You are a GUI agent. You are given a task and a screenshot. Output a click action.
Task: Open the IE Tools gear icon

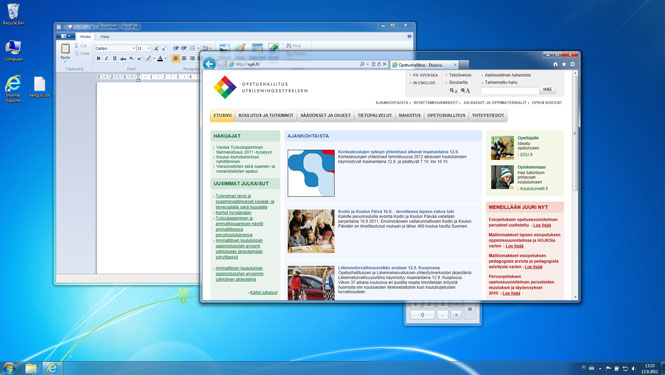(572, 64)
